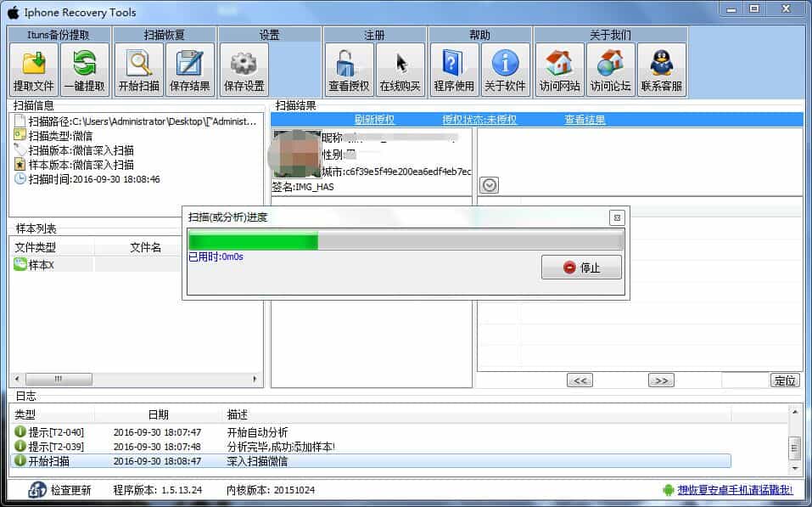
Task: Select the 设置 group tab
Action: click(x=269, y=35)
